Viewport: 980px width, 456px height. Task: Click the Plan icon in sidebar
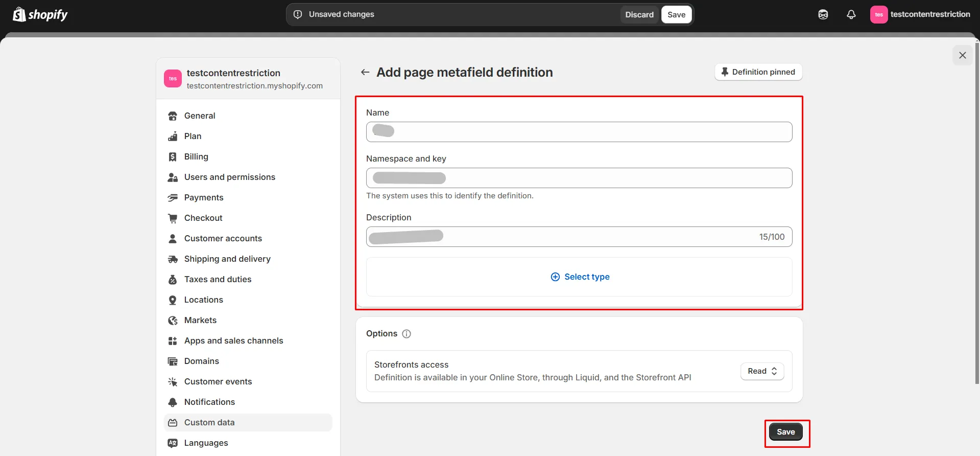tap(173, 136)
